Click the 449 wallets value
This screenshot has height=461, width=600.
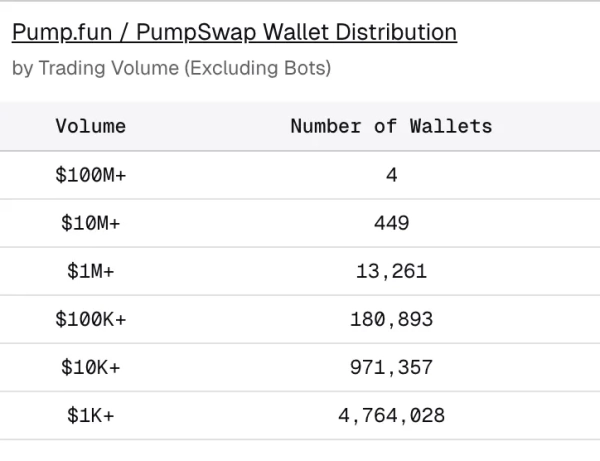tap(391, 224)
